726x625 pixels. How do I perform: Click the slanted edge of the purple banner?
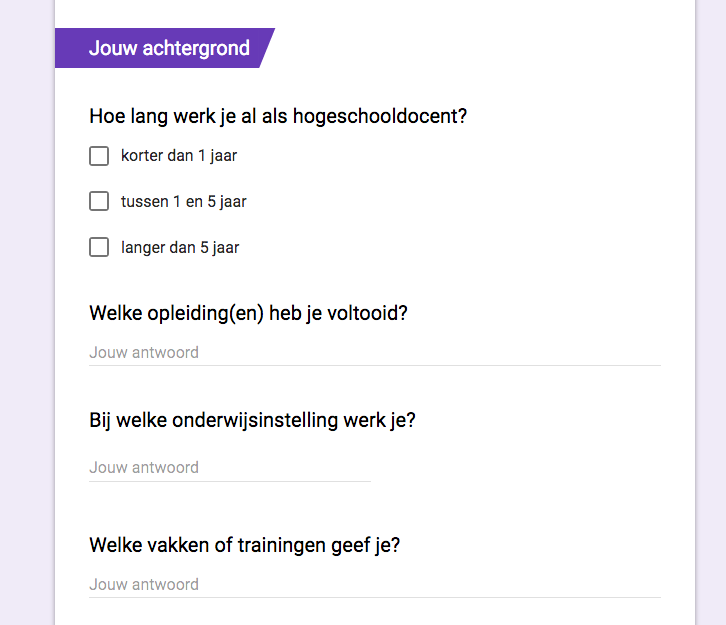tap(267, 48)
